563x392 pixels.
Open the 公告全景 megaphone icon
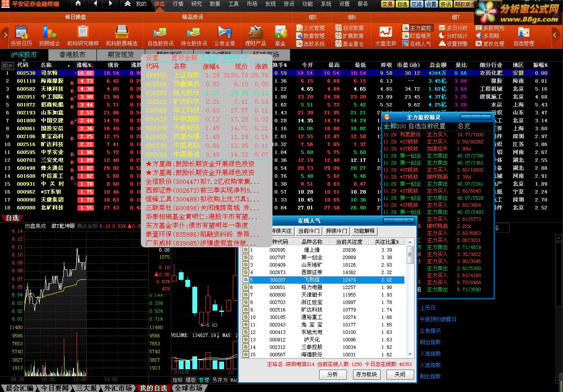(x=224, y=36)
